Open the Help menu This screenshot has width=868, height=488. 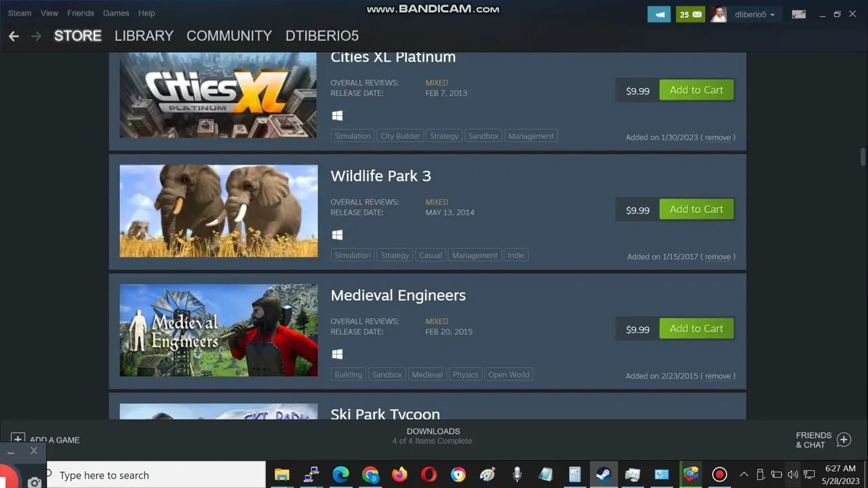(146, 13)
